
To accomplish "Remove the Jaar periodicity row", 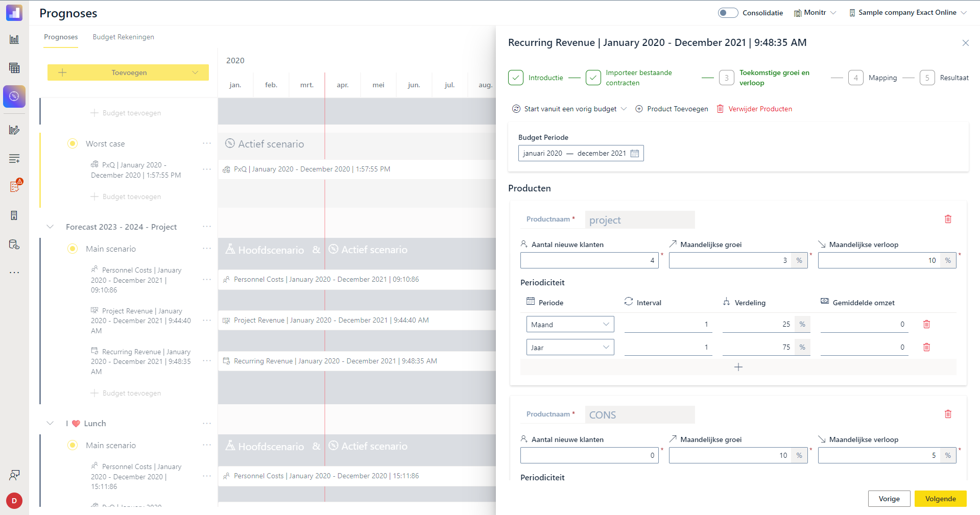I will pyautogui.click(x=926, y=347).
